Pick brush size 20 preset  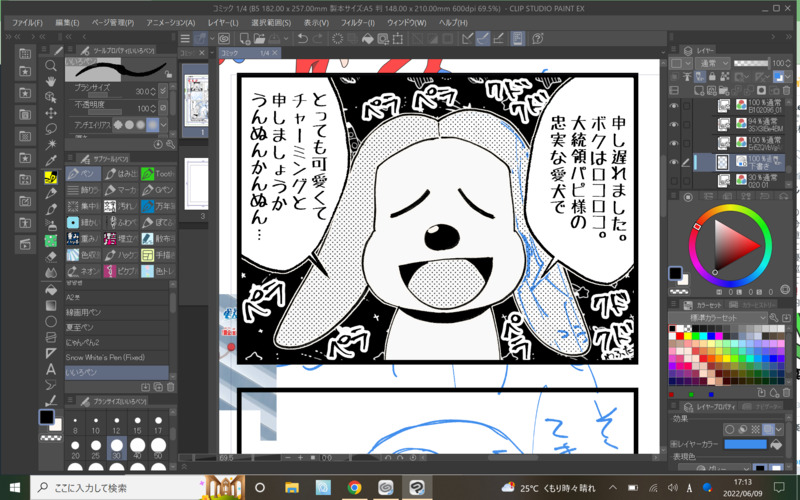76,448
